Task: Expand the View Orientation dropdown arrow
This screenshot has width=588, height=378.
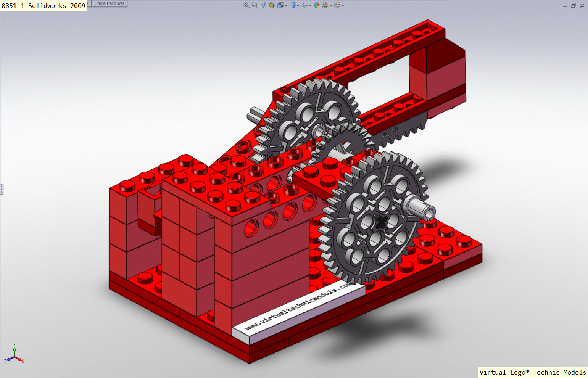Action: pyautogui.click(x=285, y=6)
